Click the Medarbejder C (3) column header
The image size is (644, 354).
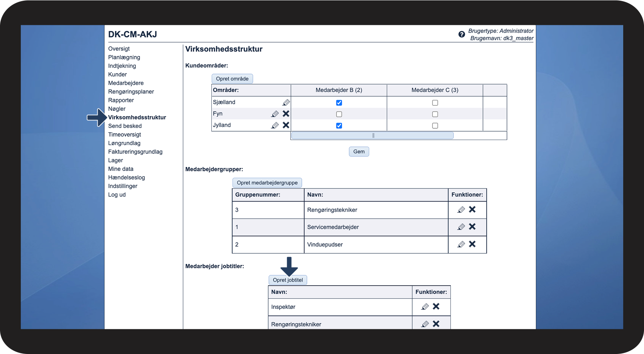point(435,90)
